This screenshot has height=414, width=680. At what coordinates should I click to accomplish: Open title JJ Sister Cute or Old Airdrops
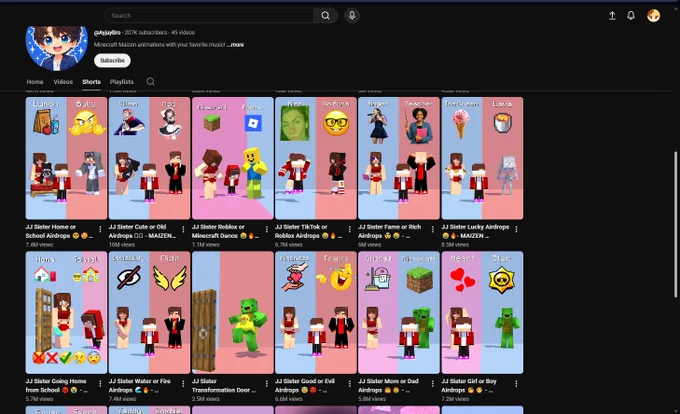(142, 231)
